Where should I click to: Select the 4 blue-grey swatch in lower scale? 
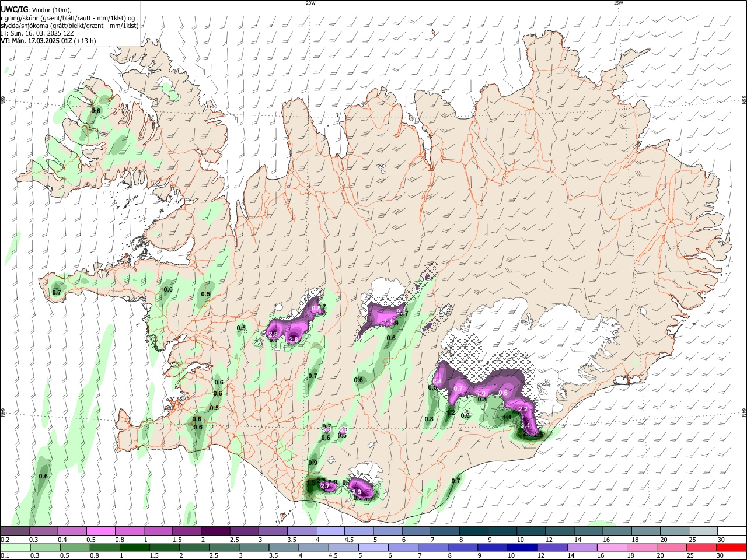click(x=313, y=547)
